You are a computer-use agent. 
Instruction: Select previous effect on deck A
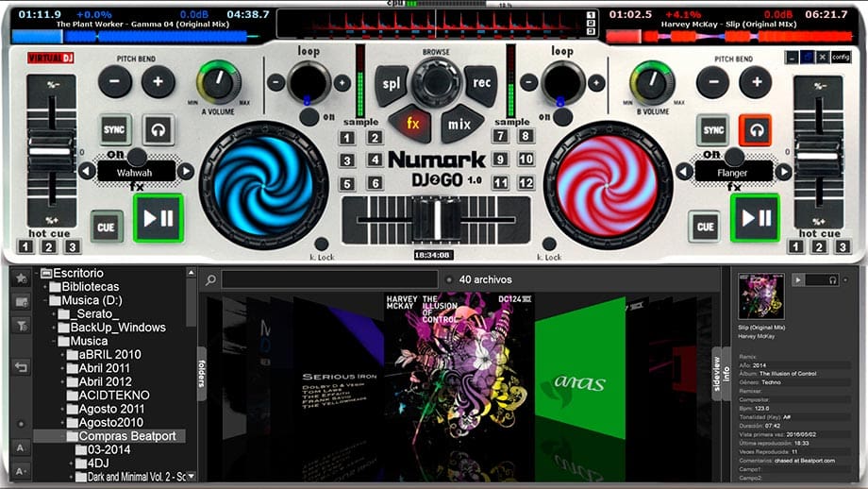(87, 171)
